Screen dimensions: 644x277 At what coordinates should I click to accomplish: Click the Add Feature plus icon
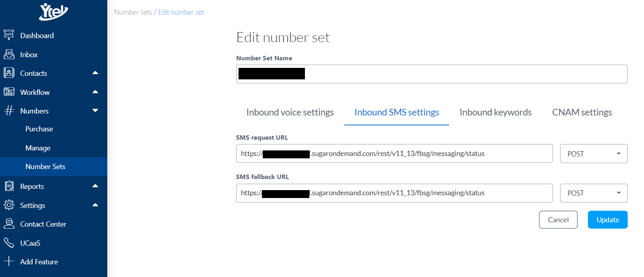[x=9, y=262]
